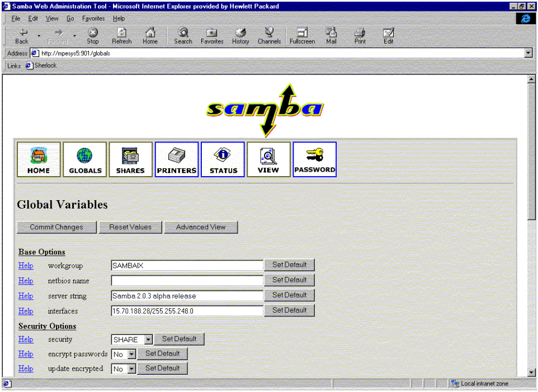Set Default for encrypt passwords
Screen dimensions: 538x392
(x=162, y=353)
